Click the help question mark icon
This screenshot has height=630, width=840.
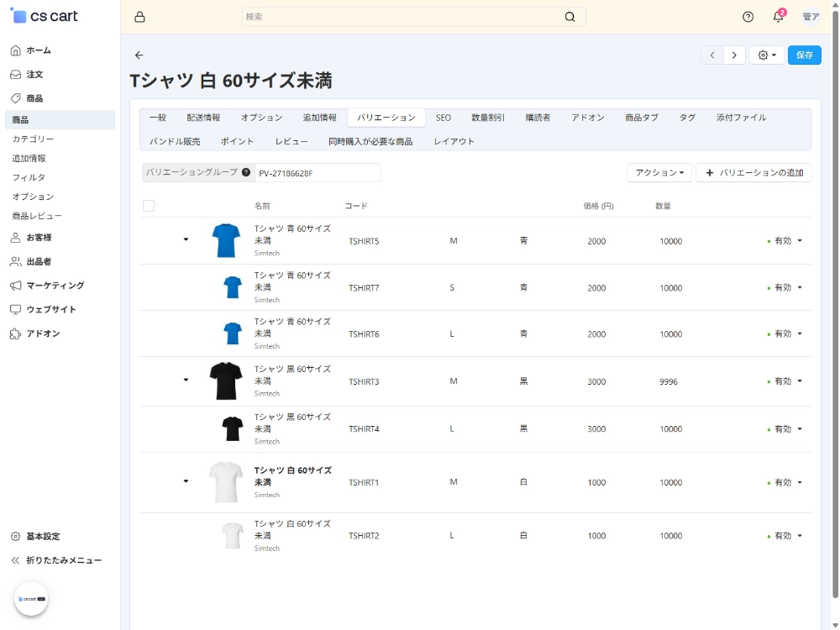(747, 16)
